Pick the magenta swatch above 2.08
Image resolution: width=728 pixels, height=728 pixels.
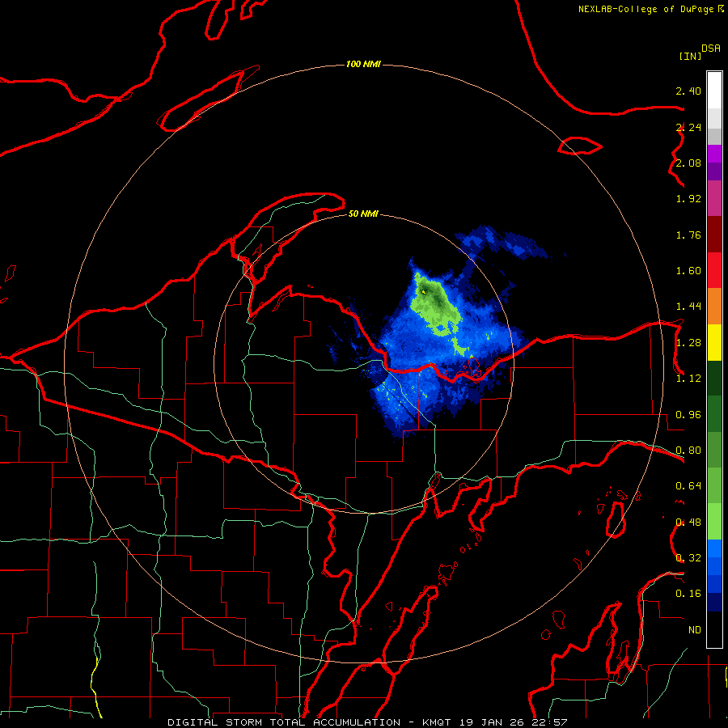click(x=714, y=154)
